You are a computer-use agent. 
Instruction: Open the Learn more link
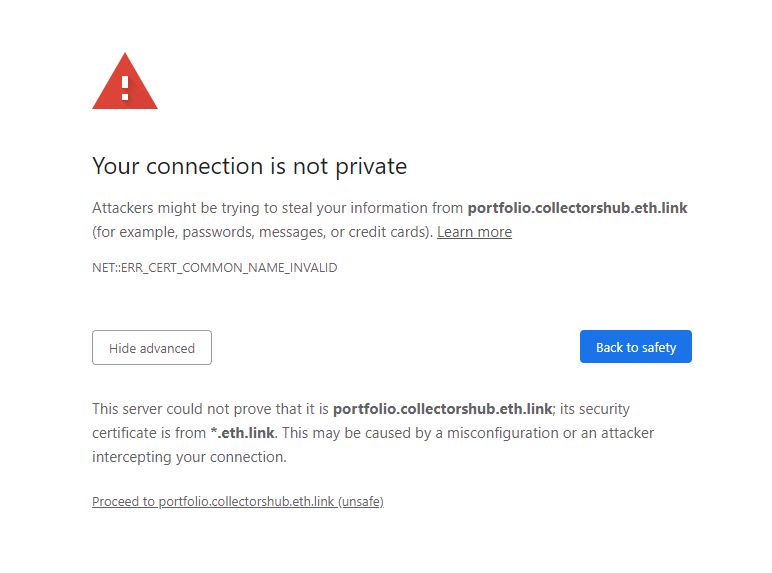pos(474,232)
